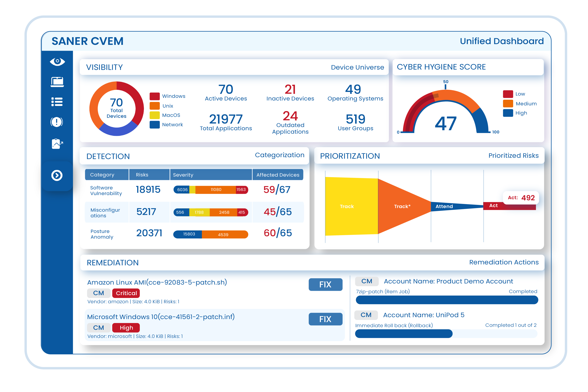The image size is (588, 392).
Task: Open the list view icon in sidebar
Action: pyautogui.click(x=57, y=102)
